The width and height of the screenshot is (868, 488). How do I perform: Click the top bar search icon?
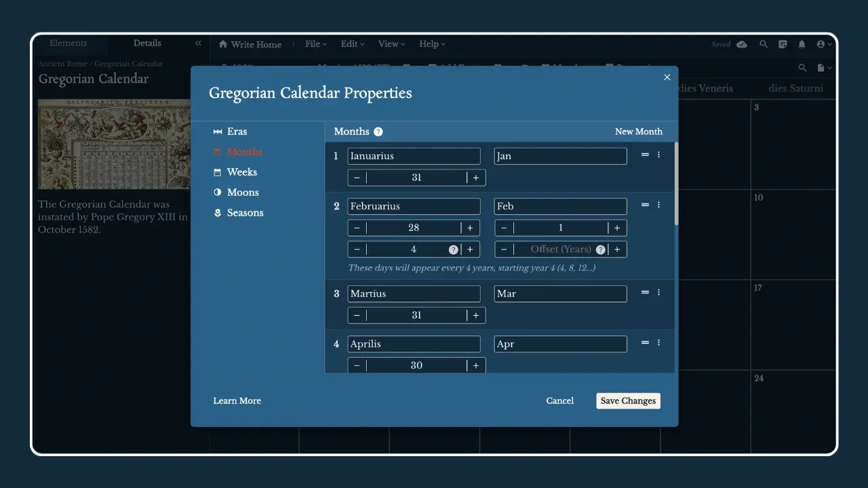pos(764,44)
